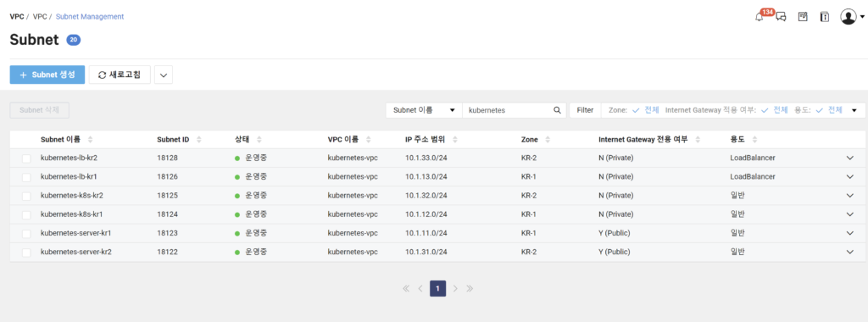This screenshot has height=322, width=868.
Task: Expand kubernetes-server-kr1 row details
Action: point(850,234)
